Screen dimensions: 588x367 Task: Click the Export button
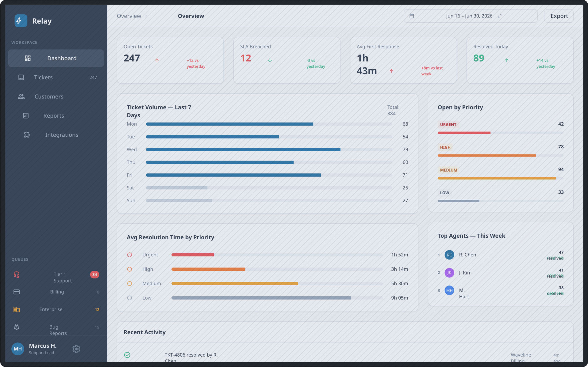[559, 16]
